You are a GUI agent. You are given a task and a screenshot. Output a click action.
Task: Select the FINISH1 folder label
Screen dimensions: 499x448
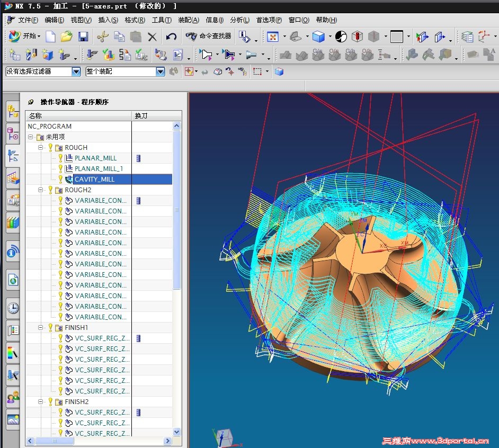[x=76, y=327]
